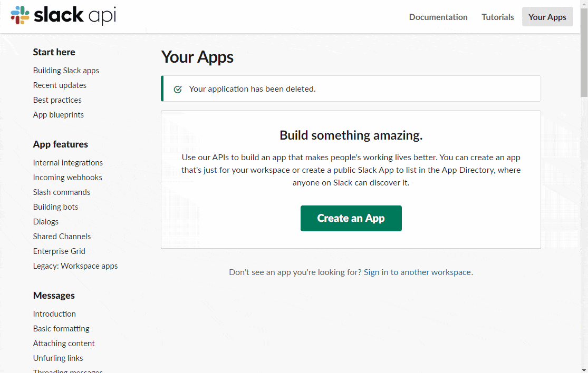This screenshot has width=588, height=373.
Task: View the App blueprints page
Action: tap(58, 115)
